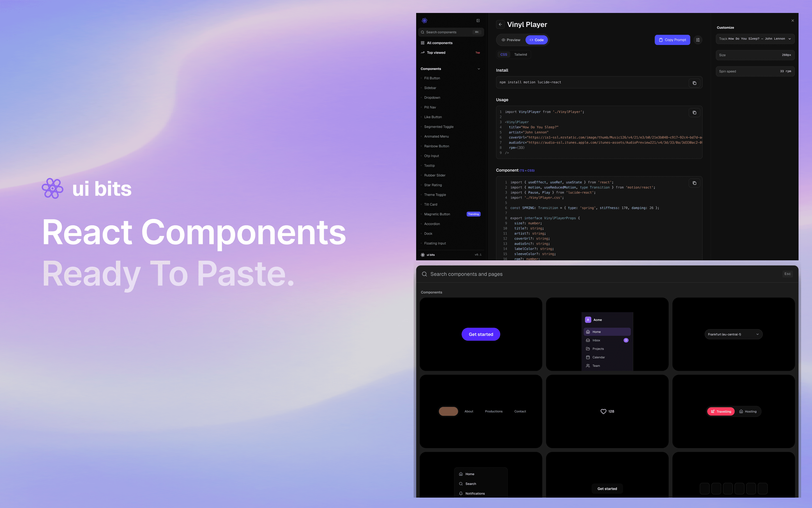Click the Inbox badge showing 3

pyautogui.click(x=626, y=340)
